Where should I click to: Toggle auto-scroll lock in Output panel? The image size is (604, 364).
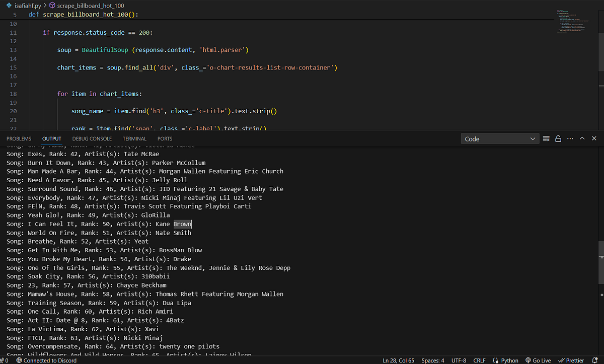click(558, 138)
